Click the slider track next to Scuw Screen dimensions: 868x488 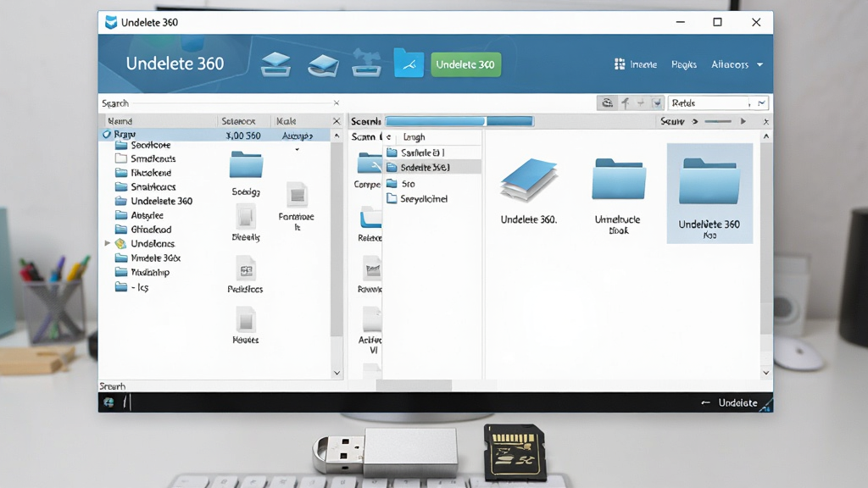718,121
